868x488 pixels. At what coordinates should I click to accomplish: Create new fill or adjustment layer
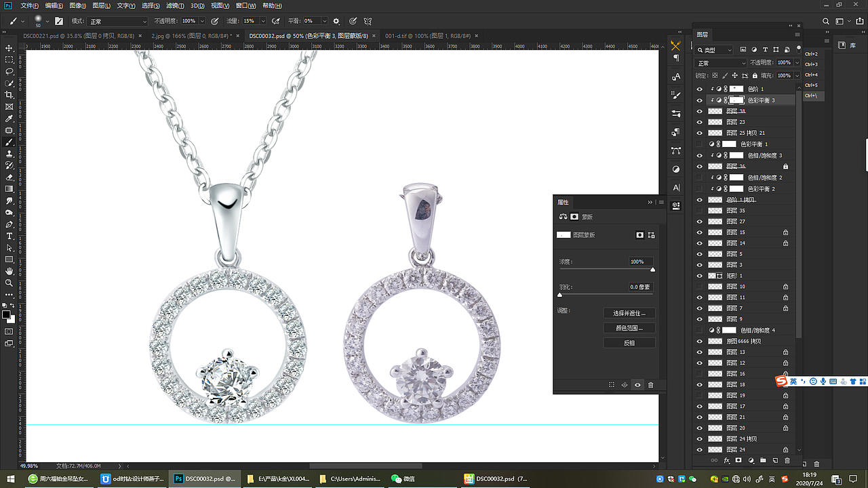point(751,460)
